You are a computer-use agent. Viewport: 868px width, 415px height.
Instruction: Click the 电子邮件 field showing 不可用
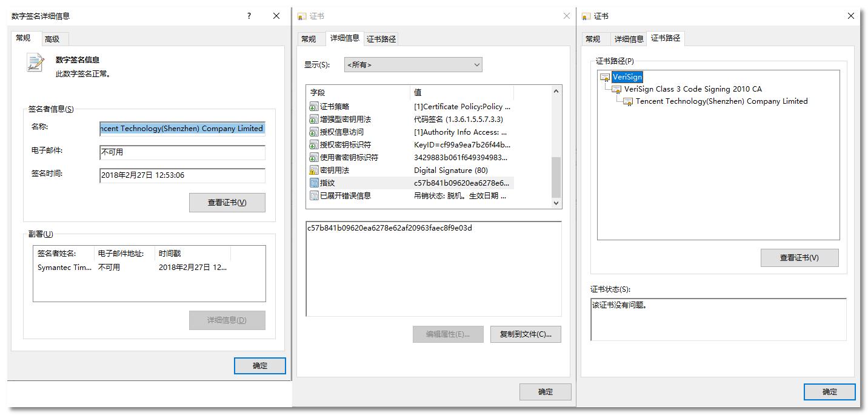point(182,153)
